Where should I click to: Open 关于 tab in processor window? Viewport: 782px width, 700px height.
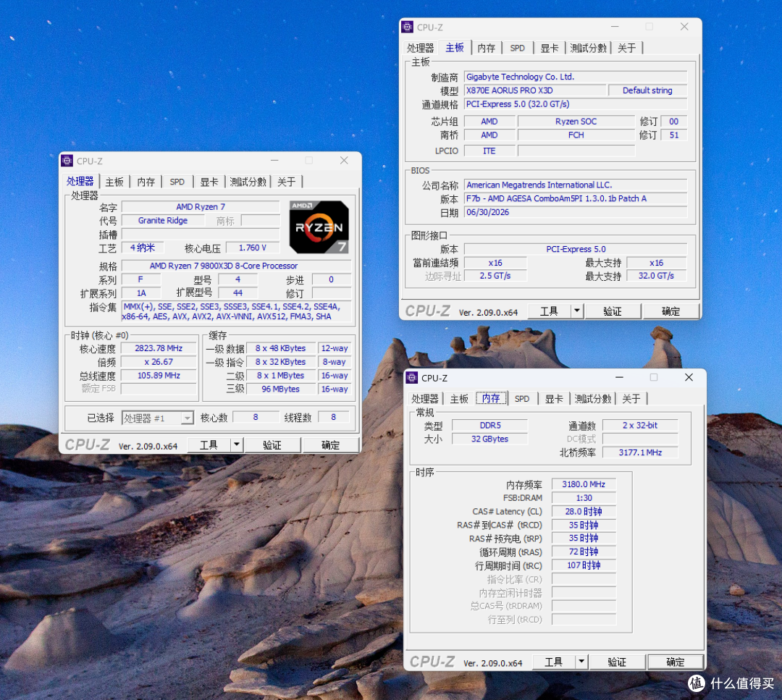(286, 182)
